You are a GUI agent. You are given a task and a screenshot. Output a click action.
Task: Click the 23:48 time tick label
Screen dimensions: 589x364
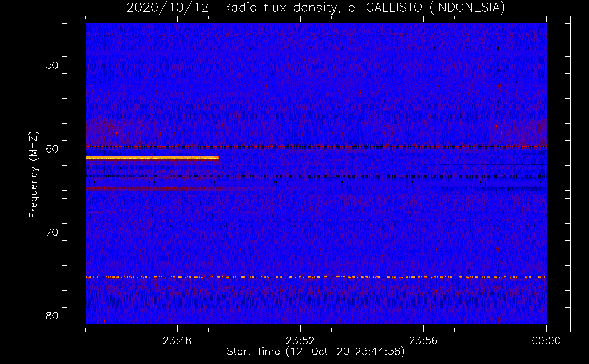pos(177,341)
